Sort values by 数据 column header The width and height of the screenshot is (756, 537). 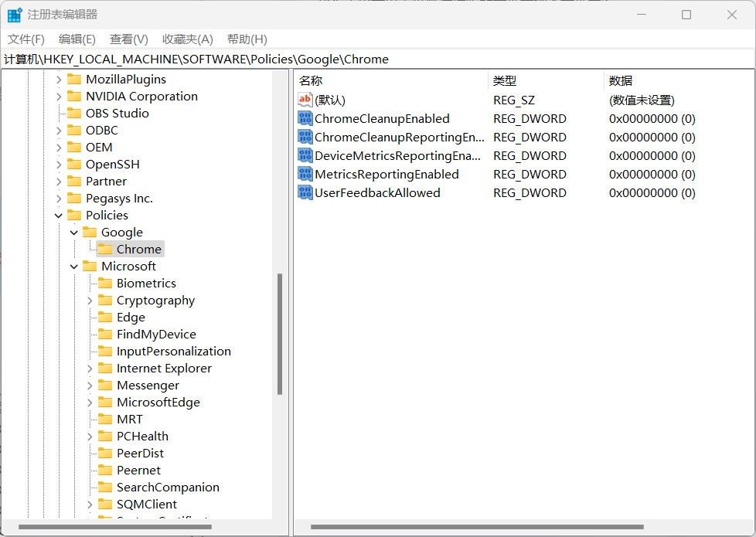(679, 80)
